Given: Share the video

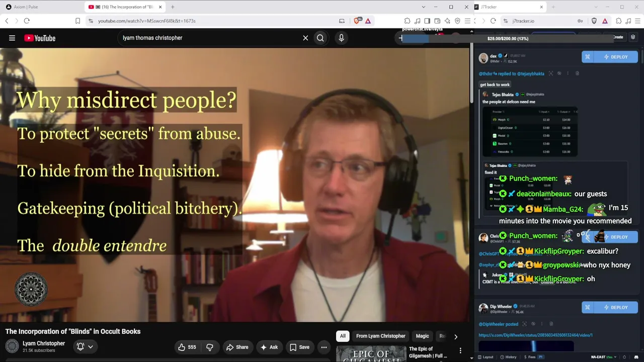Looking at the screenshot, I should 237,347.
